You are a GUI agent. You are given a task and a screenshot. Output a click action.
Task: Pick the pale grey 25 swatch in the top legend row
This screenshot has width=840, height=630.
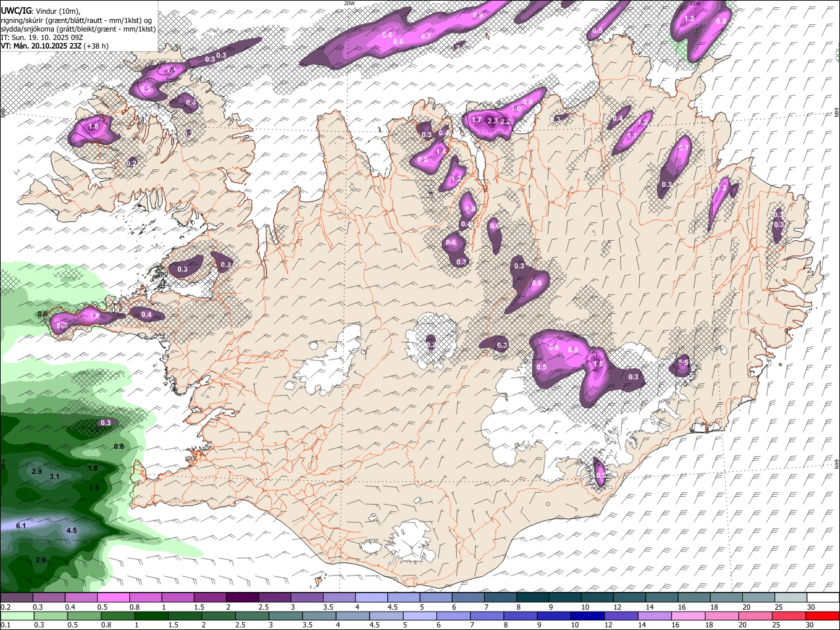click(790, 598)
